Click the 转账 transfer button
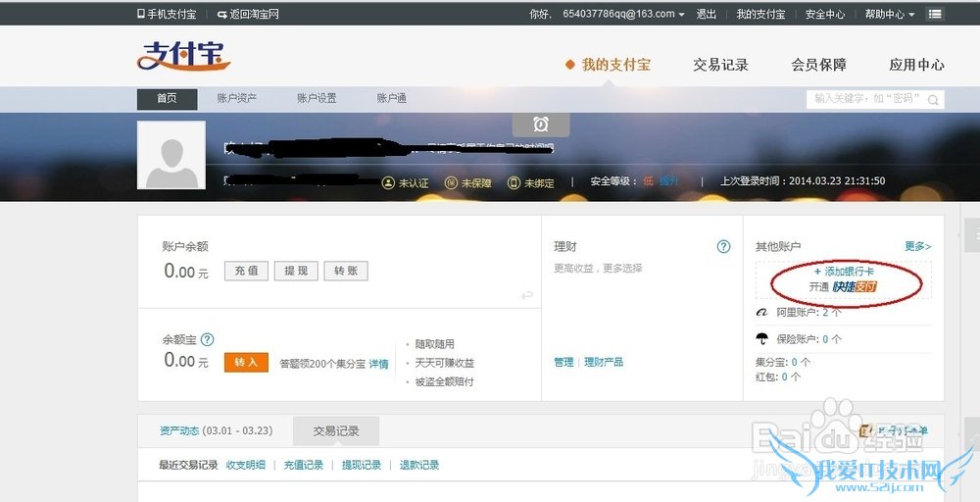The image size is (980, 502). pyautogui.click(x=346, y=271)
